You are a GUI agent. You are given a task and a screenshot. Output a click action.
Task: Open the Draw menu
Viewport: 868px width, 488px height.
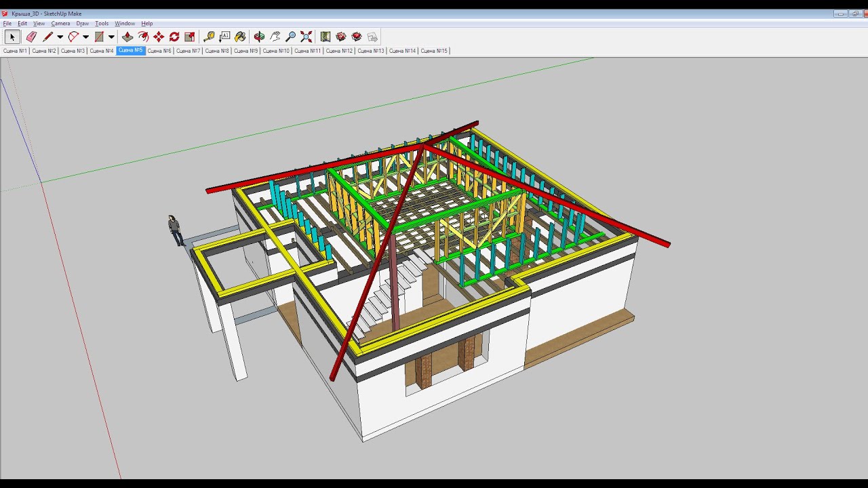coord(82,23)
